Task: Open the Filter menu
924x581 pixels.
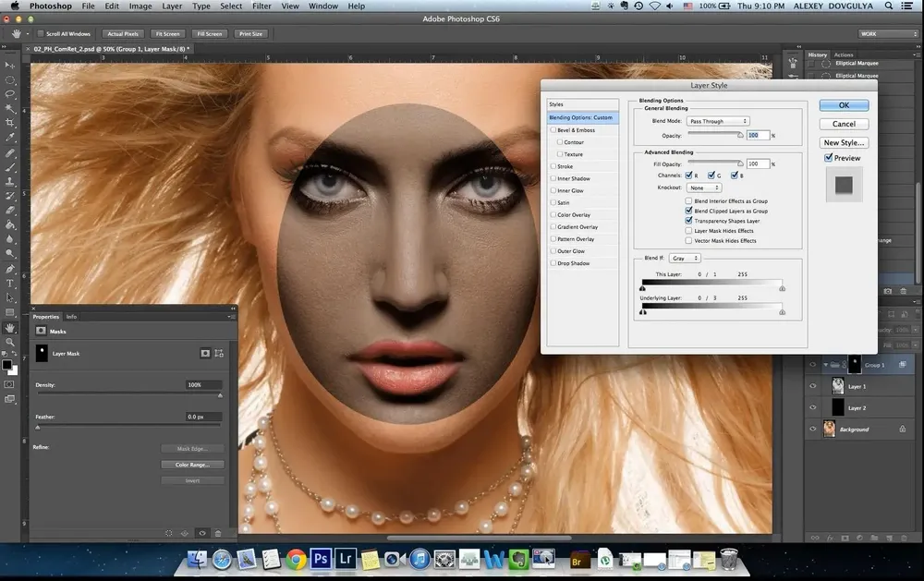Action: tap(261, 6)
